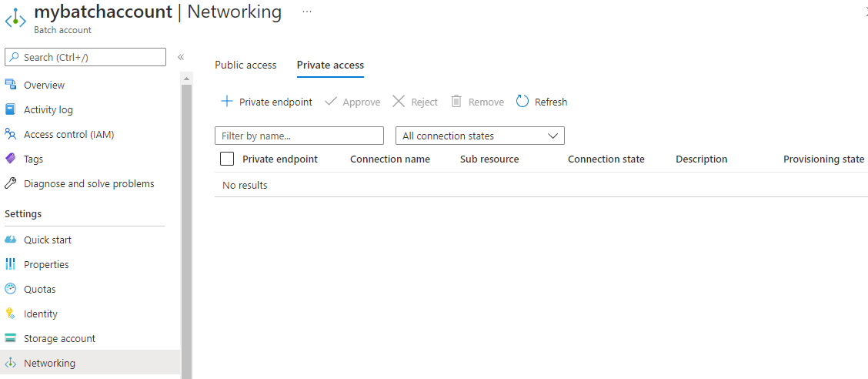
Task: Select Networking in the sidebar
Action: point(90,364)
